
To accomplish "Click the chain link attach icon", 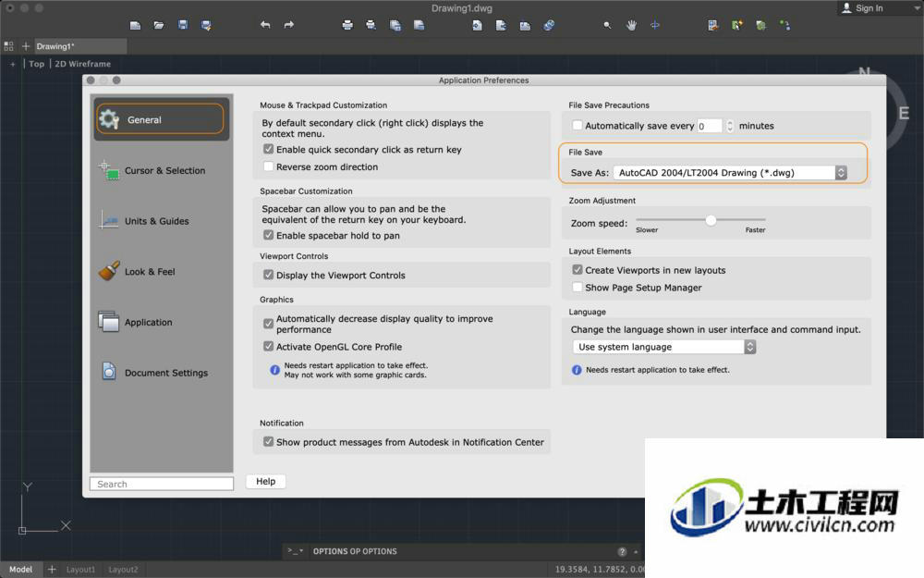I will (549, 25).
